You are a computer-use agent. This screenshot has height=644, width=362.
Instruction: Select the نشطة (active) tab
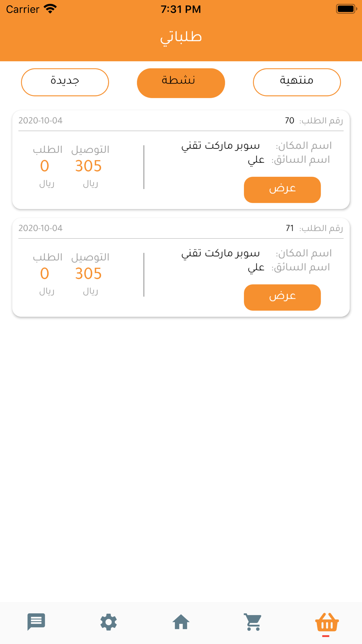[x=181, y=83]
